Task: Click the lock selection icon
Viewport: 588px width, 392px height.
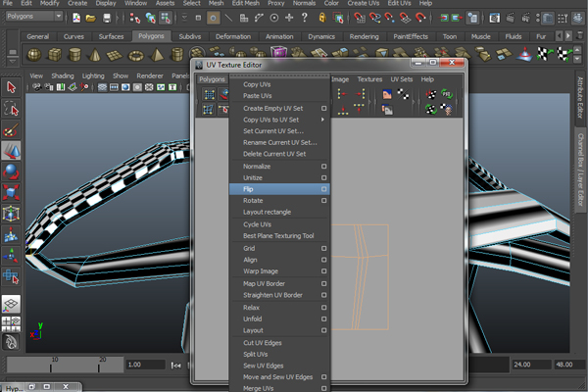Action: pyautogui.click(x=322, y=18)
